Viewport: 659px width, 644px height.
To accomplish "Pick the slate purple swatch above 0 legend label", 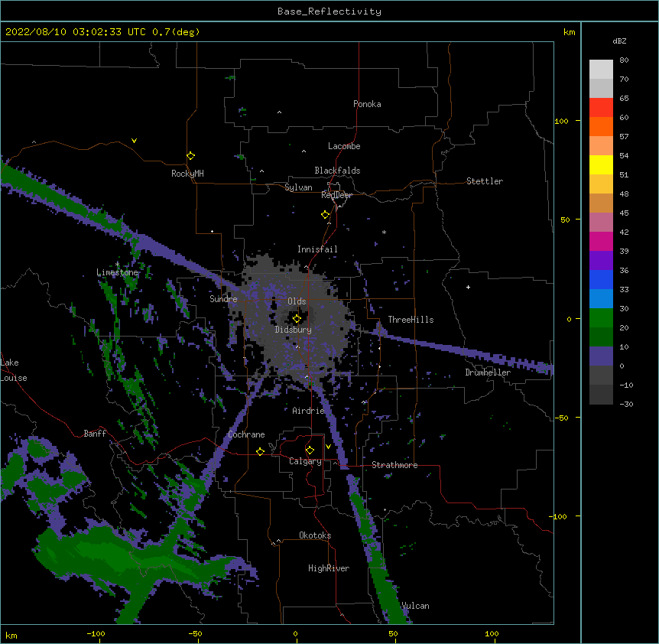I will (x=601, y=356).
